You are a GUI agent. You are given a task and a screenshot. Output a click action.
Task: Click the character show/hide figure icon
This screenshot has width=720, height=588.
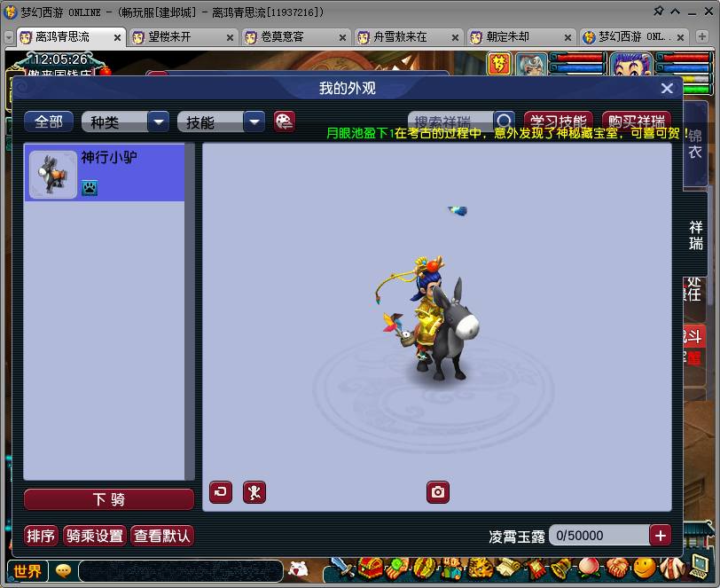254,491
